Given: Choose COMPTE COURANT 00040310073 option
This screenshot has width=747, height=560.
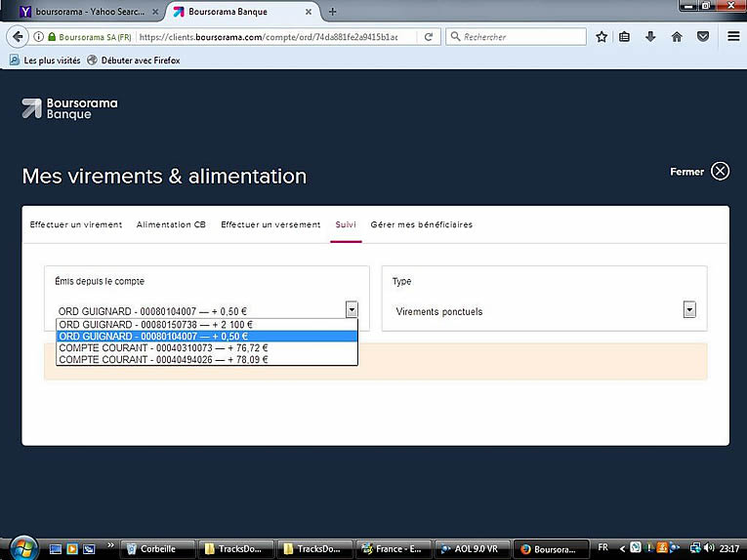Looking at the screenshot, I should click(x=163, y=347).
